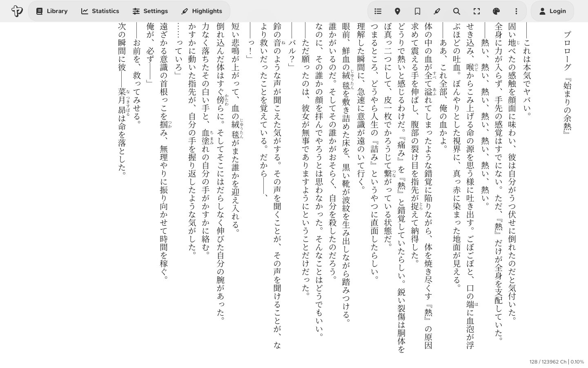Open the theme palette icon

click(x=496, y=11)
